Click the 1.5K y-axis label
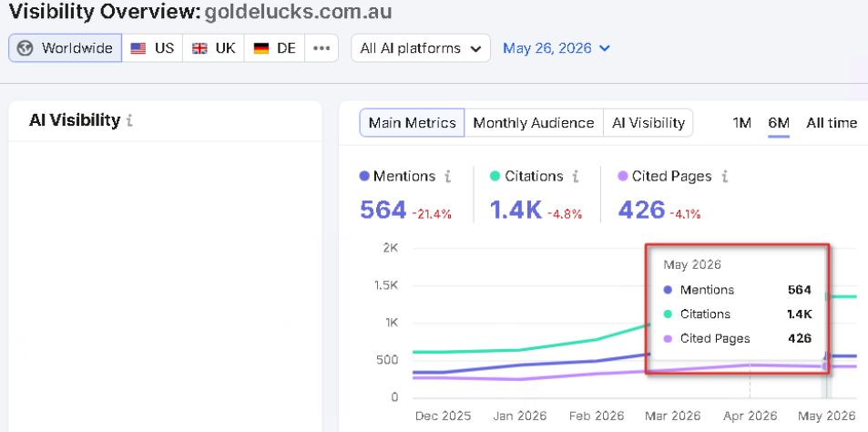 pyautogui.click(x=386, y=285)
